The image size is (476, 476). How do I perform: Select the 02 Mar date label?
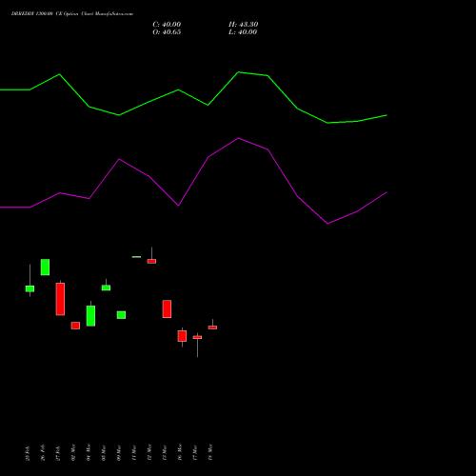pyautogui.click(x=73, y=452)
